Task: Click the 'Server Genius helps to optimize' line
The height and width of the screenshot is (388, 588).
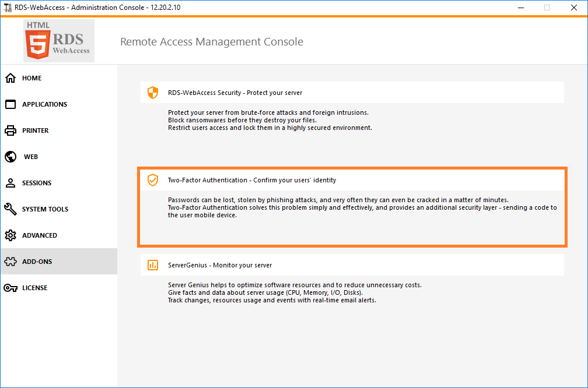Action: pyautogui.click(x=295, y=285)
